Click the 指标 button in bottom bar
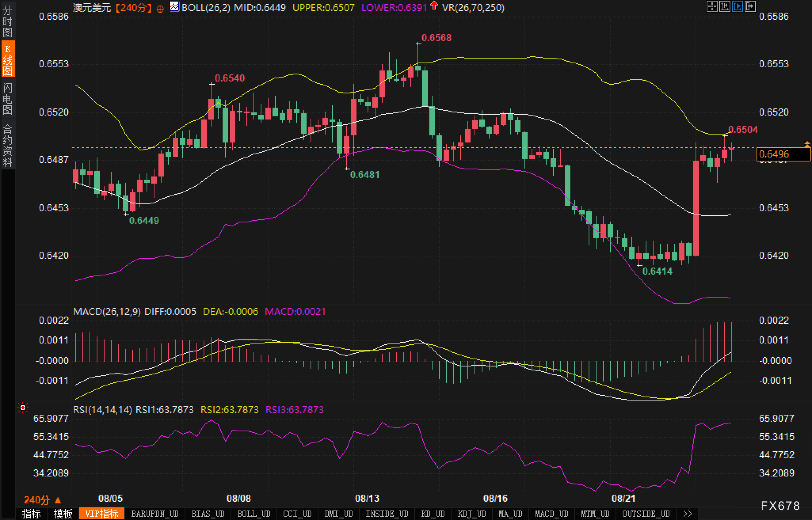 [x=31, y=514]
